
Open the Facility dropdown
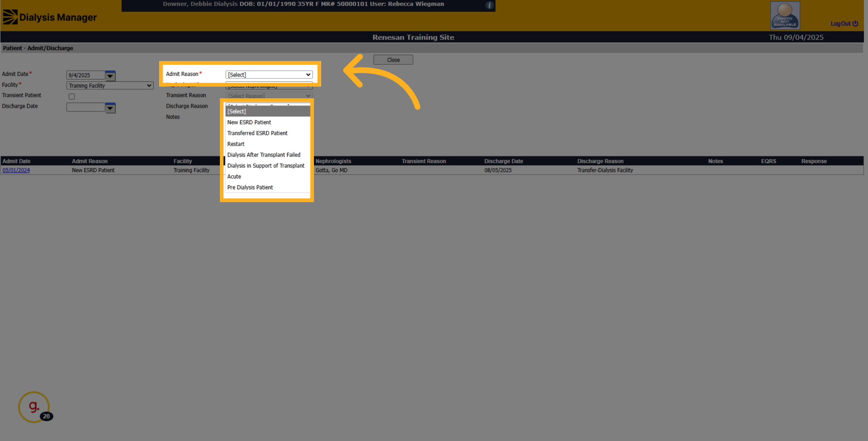[x=110, y=85]
